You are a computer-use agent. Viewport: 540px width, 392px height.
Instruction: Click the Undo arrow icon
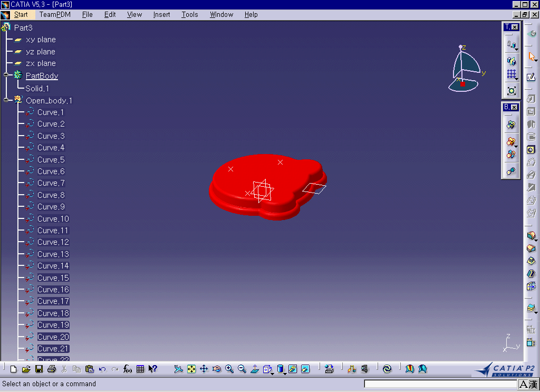pyautogui.click(x=102, y=369)
